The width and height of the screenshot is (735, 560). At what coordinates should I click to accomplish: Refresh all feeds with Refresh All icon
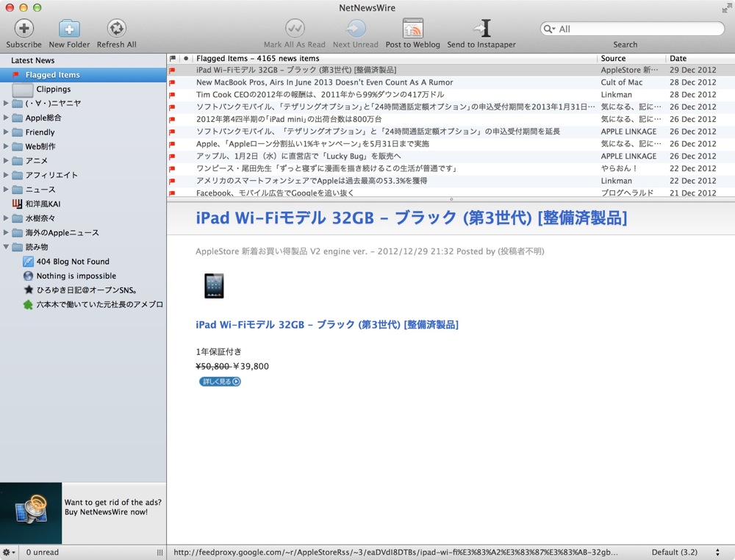(x=116, y=29)
